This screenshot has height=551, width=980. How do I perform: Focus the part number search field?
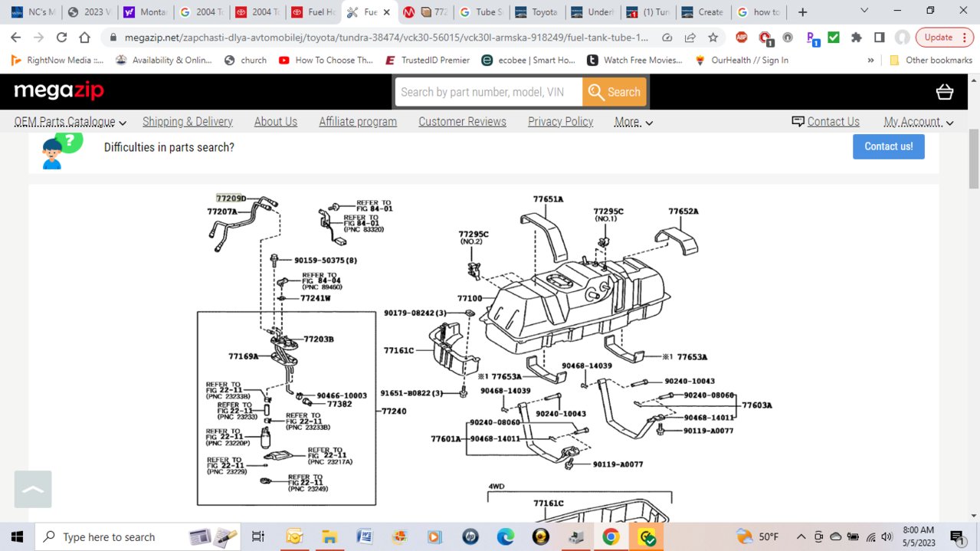pos(489,92)
